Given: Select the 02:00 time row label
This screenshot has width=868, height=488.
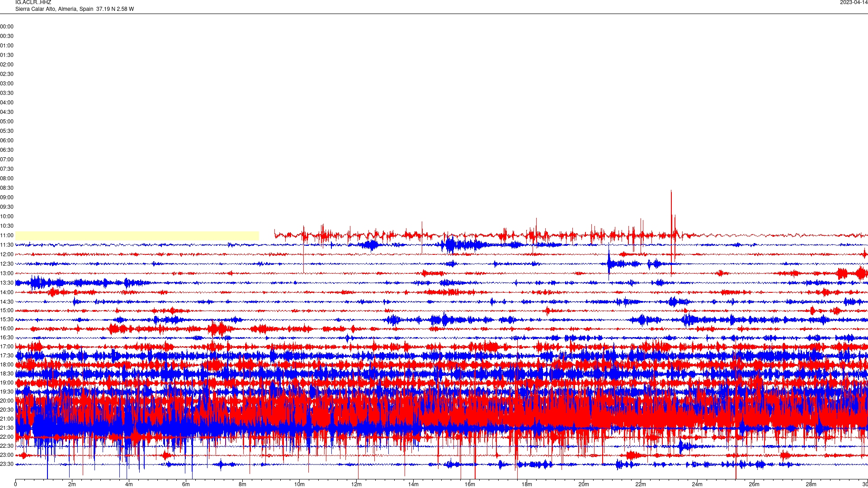Looking at the screenshot, I should [x=7, y=65].
